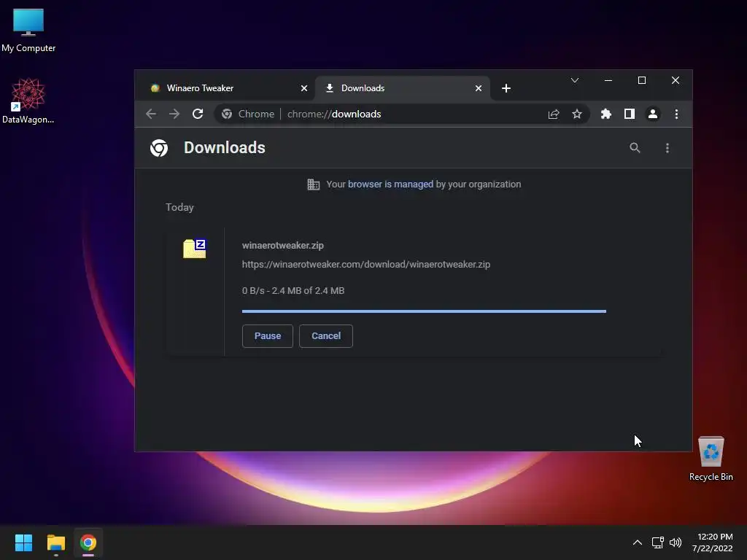Image resolution: width=747 pixels, height=560 pixels.
Task: Open the volume tray icon
Action: click(676, 542)
